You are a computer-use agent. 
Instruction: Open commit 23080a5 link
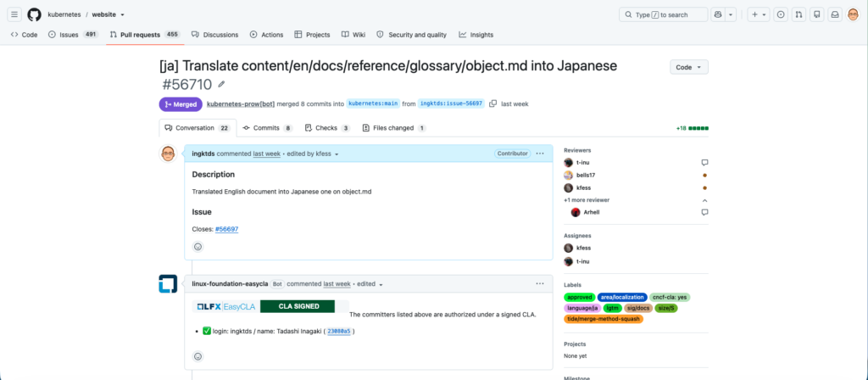point(339,332)
